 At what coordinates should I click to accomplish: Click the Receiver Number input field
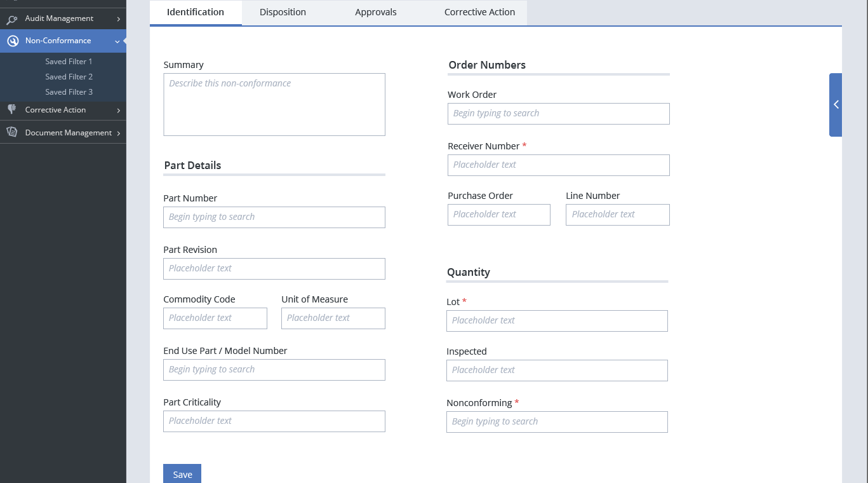(559, 165)
